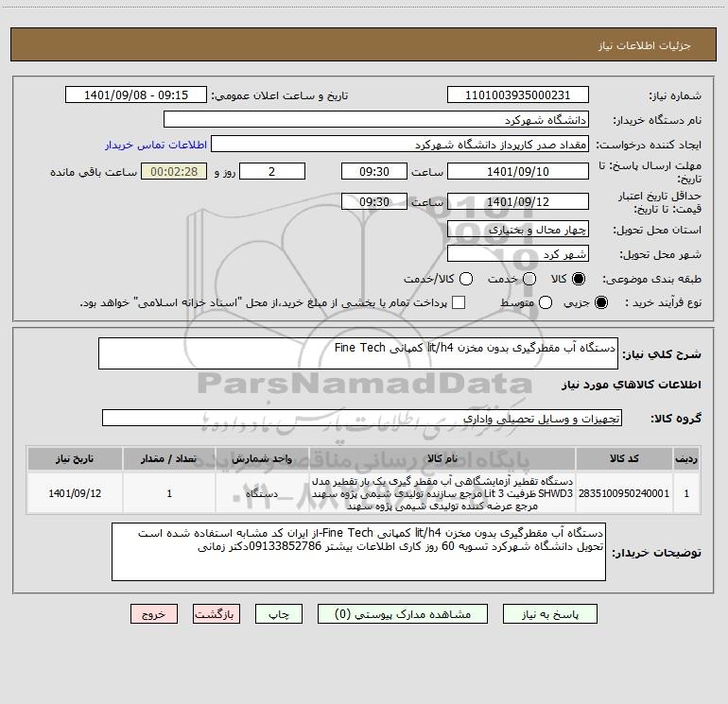Click the need date cell 1401/09/12 in table
728x704 pixels.
[x=75, y=493]
